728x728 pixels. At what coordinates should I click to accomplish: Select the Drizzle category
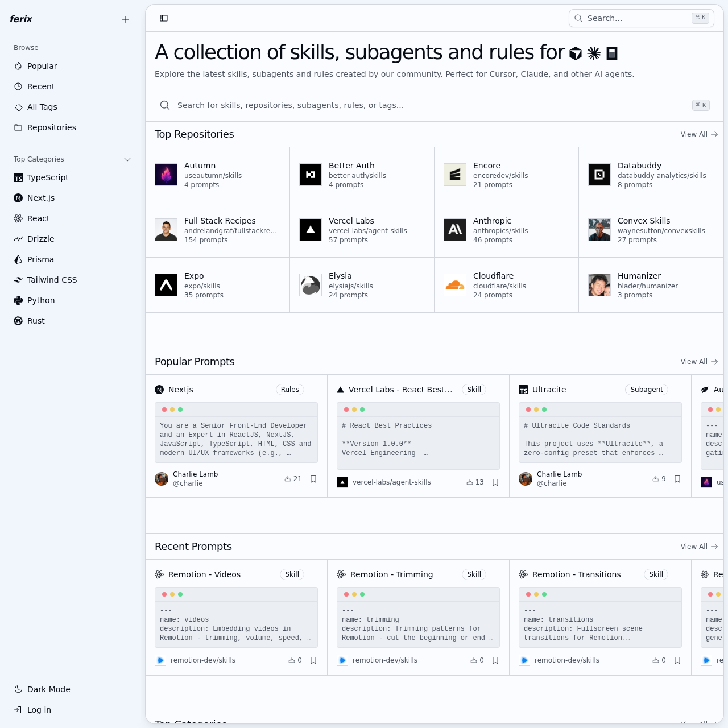pos(73,239)
